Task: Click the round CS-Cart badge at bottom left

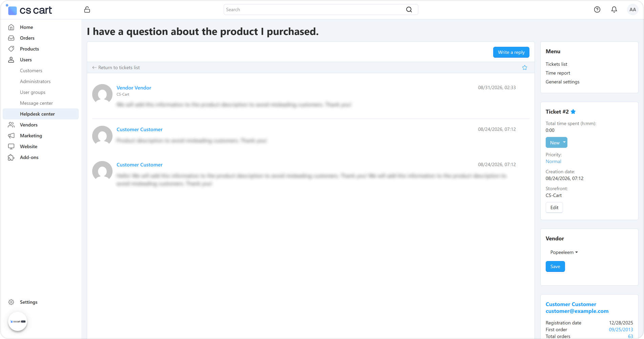Action: point(18,321)
